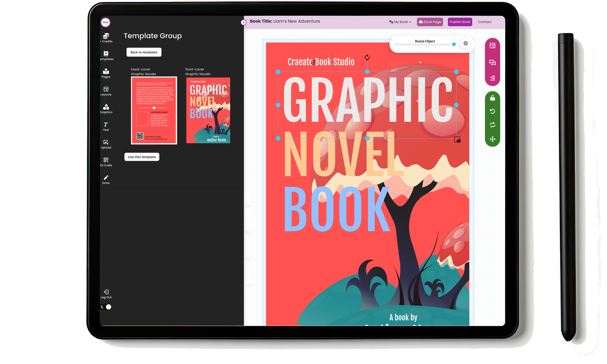Click the Resize Object slider handle
The width and height of the screenshot is (607, 364).
(x=454, y=44)
